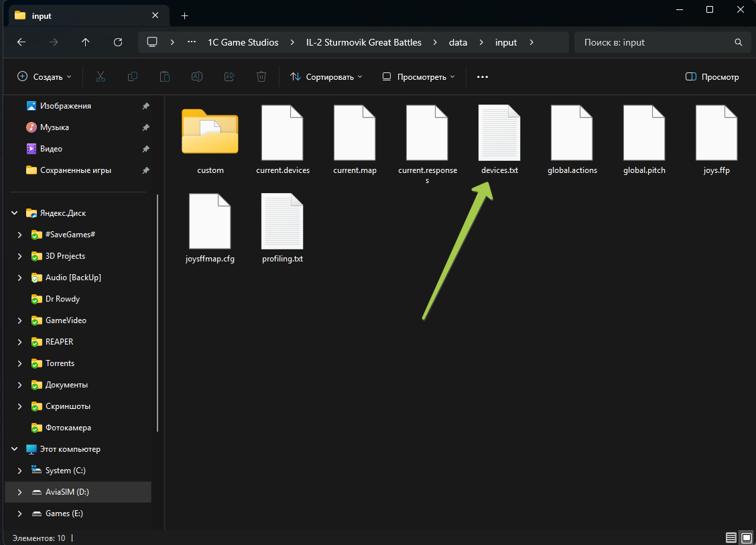Switch to large icons view in status bar

pos(746,538)
